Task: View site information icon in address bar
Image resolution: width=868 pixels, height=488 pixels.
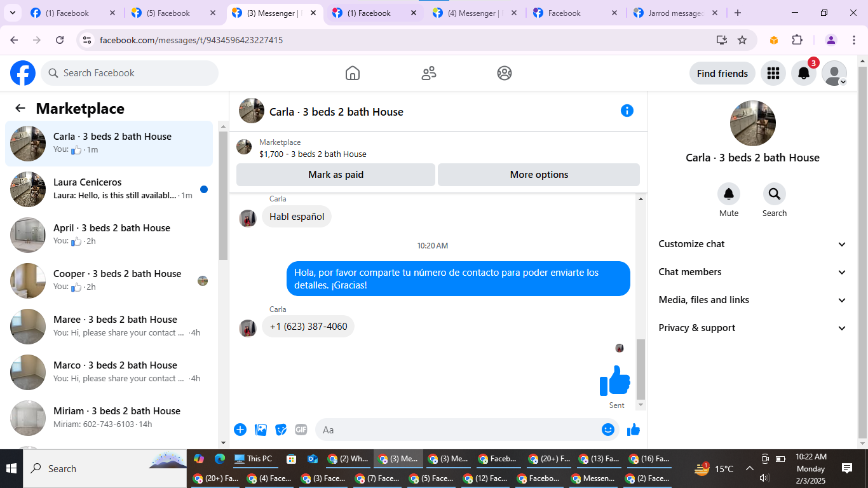Action: (x=88, y=40)
